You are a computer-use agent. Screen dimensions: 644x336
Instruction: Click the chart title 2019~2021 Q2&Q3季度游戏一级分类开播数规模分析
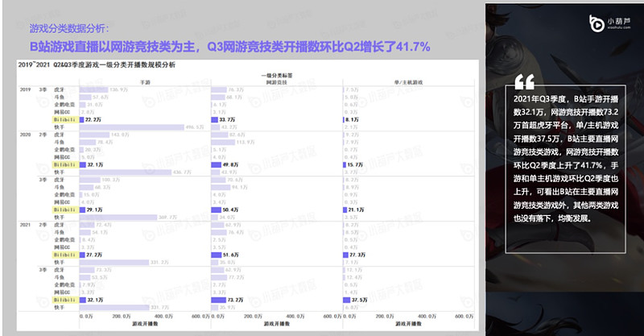click(97, 65)
